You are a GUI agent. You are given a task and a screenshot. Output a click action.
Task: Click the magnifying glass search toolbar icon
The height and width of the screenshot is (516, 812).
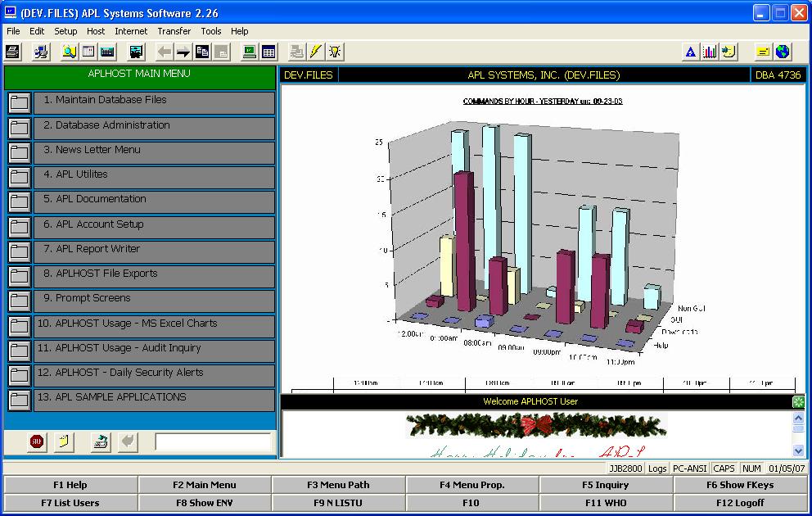coord(70,52)
